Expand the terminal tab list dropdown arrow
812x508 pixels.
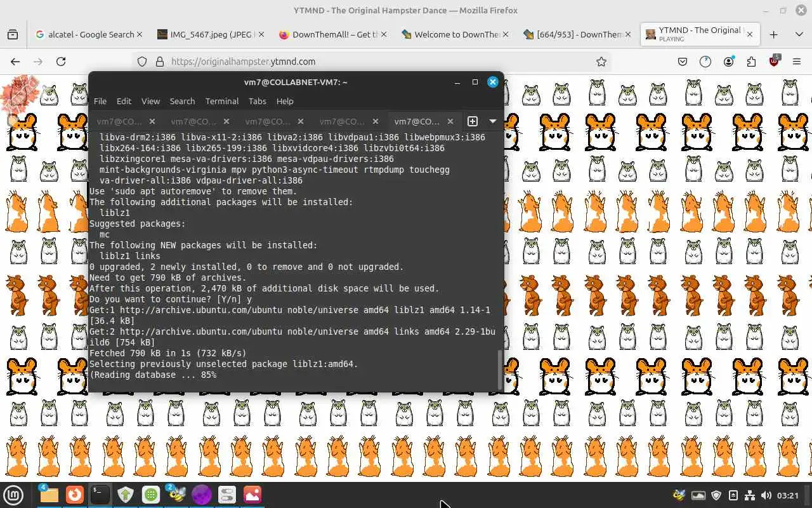point(492,121)
